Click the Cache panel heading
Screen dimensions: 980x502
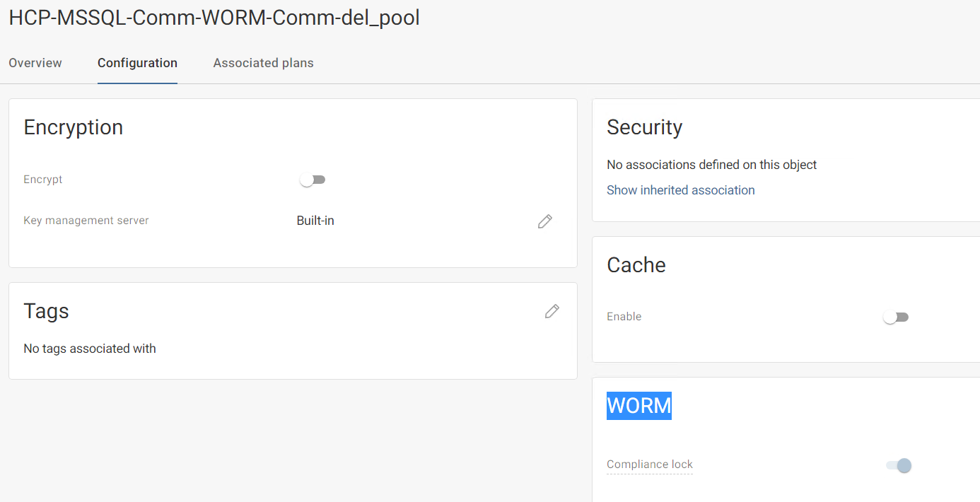[x=636, y=265]
